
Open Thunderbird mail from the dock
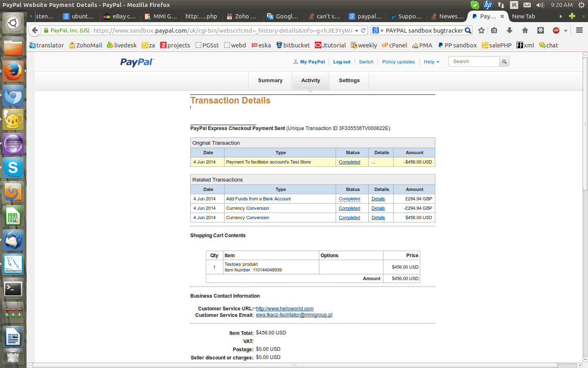click(x=13, y=240)
